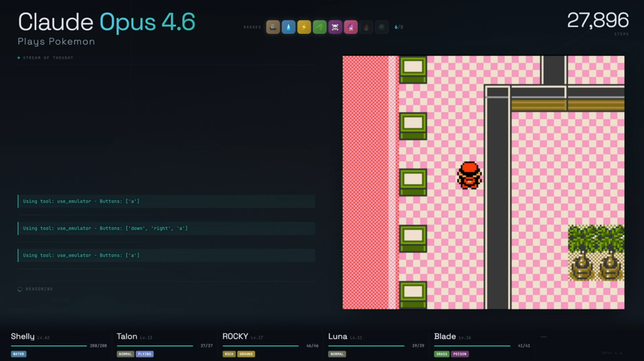Click the NORMAL type tag under Luna
The height and width of the screenshot is (361, 644).
(x=337, y=354)
